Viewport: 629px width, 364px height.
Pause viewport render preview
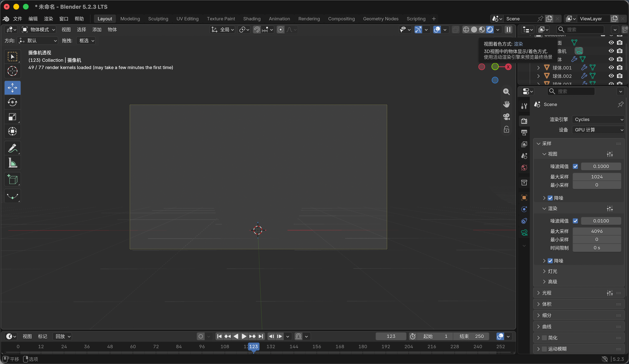coord(508,30)
